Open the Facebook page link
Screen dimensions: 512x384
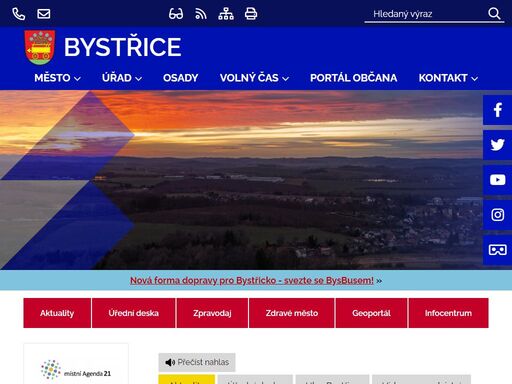[497, 110]
